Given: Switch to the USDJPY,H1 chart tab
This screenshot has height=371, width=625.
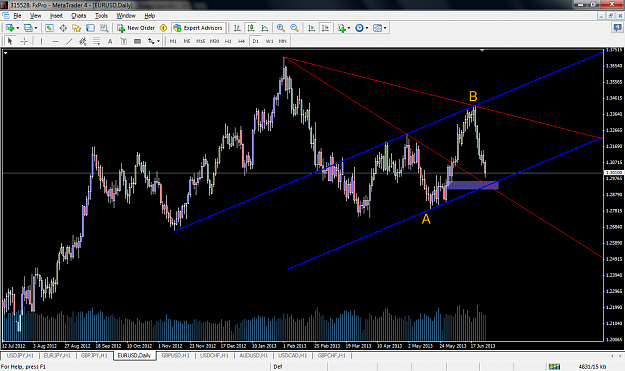Looking at the screenshot, I should pos(20,355).
